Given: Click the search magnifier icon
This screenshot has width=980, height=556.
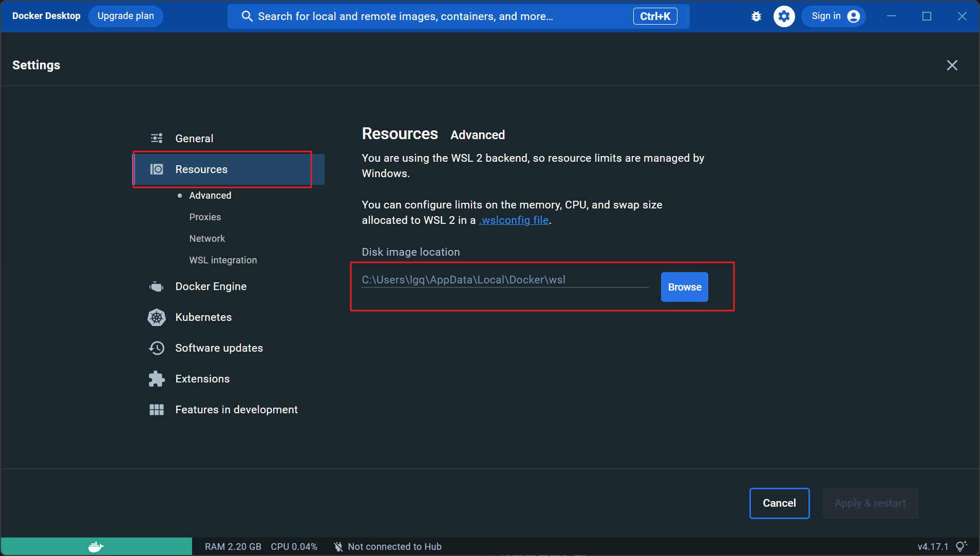Looking at the screenshot, I should [x=247, y=16].
